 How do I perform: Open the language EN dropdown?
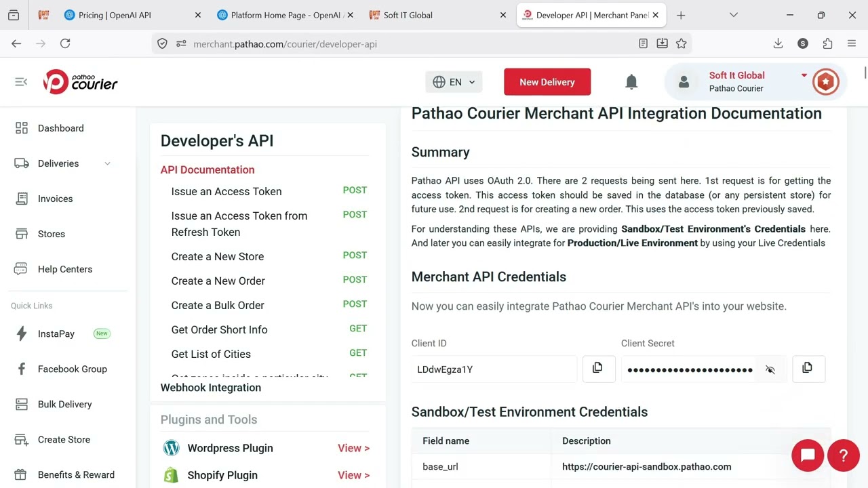(x=454, y=82)
